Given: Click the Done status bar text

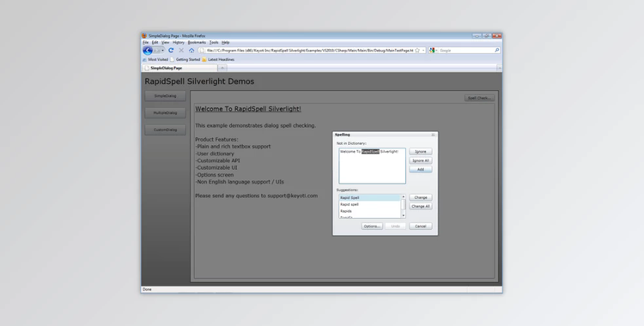Looking at the screenshot, I should (147, 289).
